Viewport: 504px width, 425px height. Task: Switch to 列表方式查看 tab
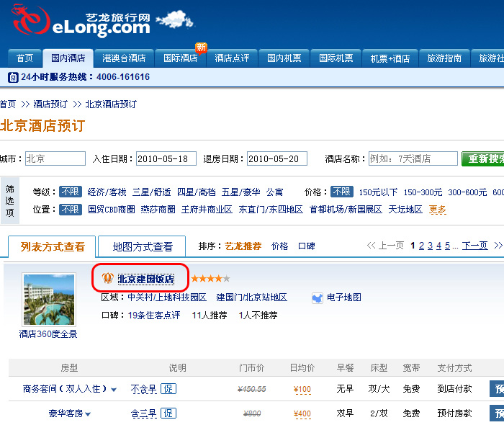tap(52, 246)
